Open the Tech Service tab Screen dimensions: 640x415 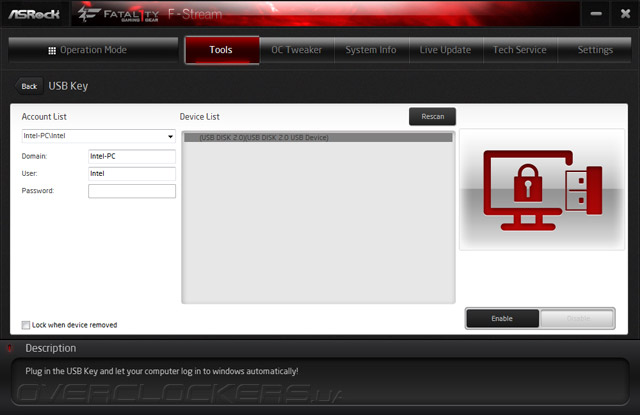520,50
